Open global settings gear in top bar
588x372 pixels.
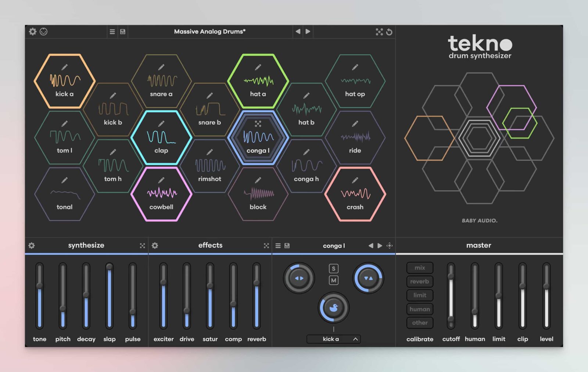(x=33, y=32)
